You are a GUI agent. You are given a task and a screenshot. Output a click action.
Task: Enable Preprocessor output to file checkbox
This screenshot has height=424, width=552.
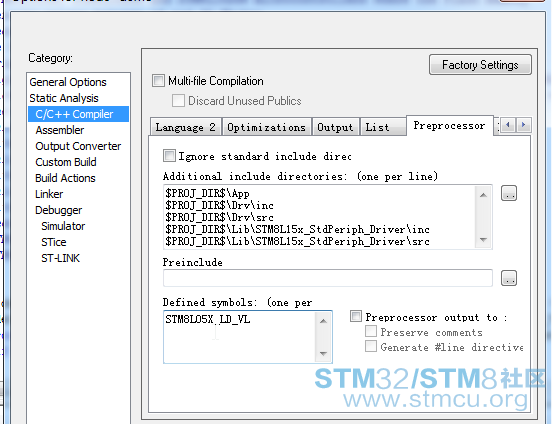pyautogui.click(x=356, y=316)
